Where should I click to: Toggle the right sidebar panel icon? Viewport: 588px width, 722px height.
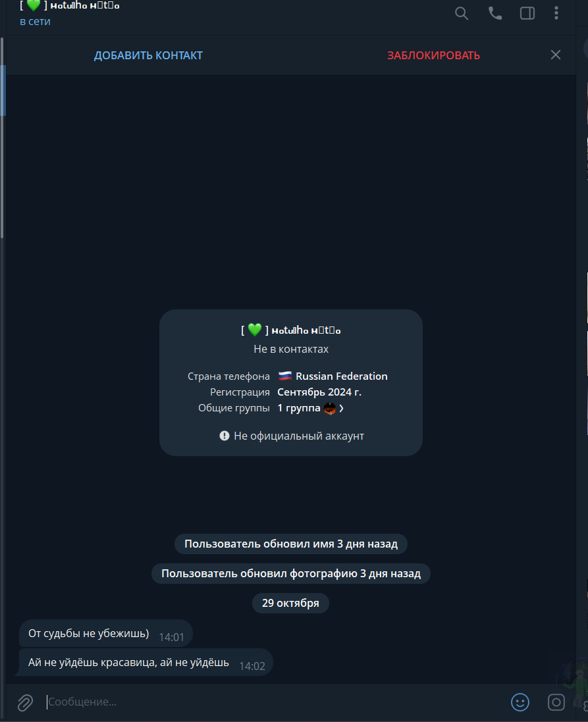click(527, 13)
